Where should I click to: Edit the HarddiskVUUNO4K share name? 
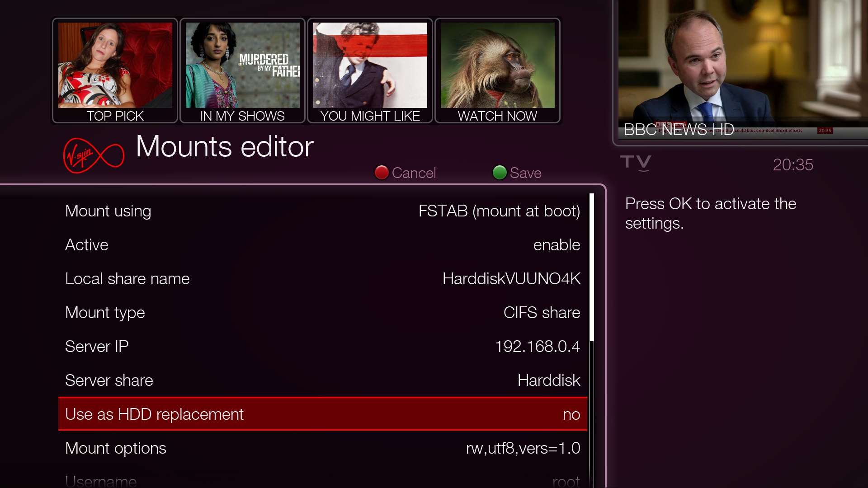click(x=511, y=279)
